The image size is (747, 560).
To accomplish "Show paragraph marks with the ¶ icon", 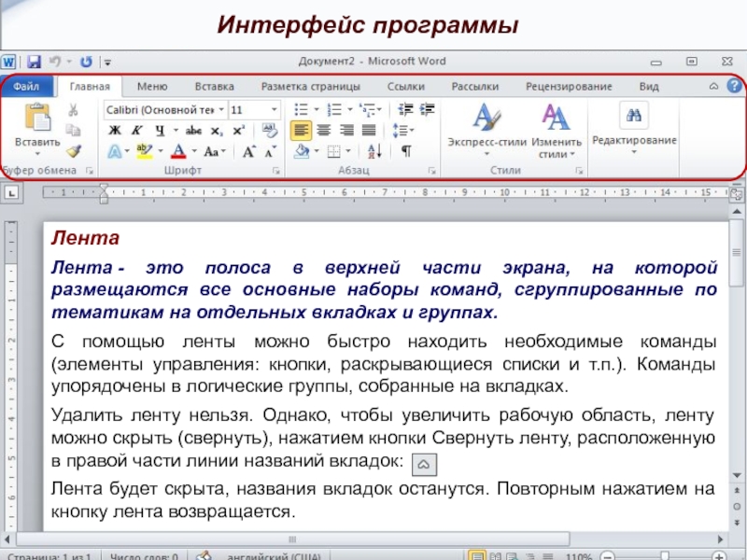I will (406, 150).
